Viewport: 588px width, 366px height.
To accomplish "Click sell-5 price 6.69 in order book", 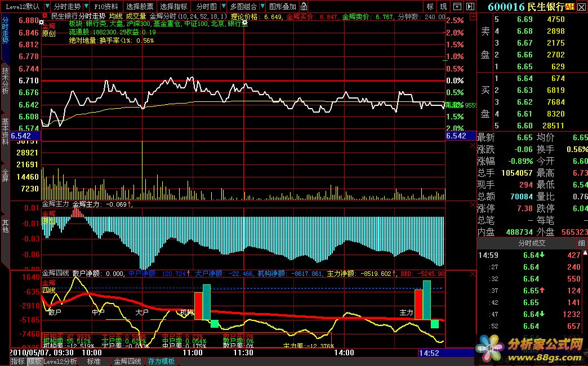I will tap(524, 20).
